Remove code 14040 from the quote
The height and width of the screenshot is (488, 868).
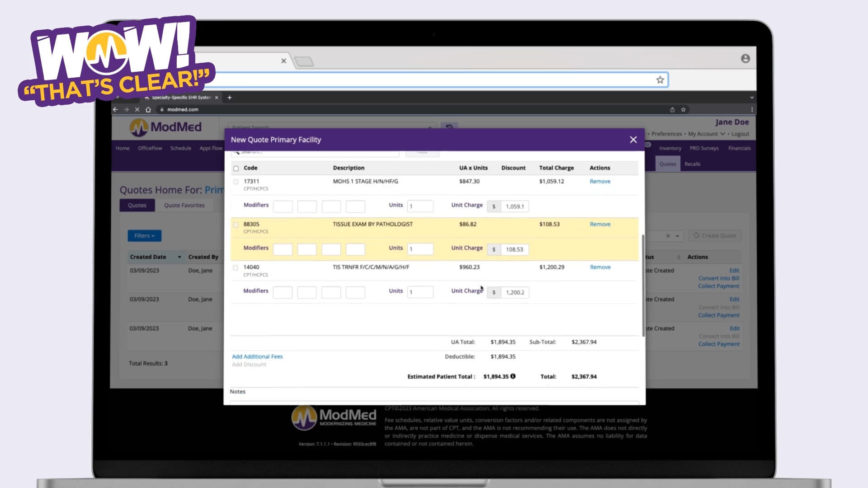coord(600,267)
